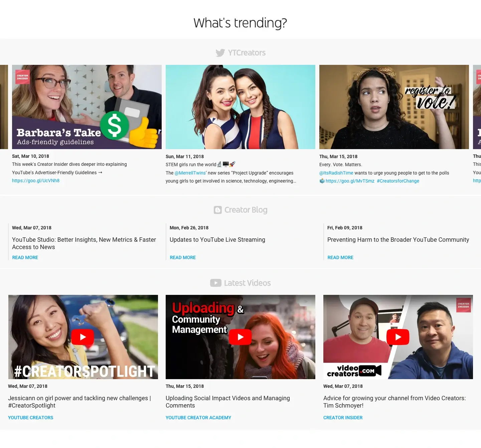Click the Twitter bird icon beside YTCreators
The width and height of the screenshot is (481, 448).
[x=220, y=52]
